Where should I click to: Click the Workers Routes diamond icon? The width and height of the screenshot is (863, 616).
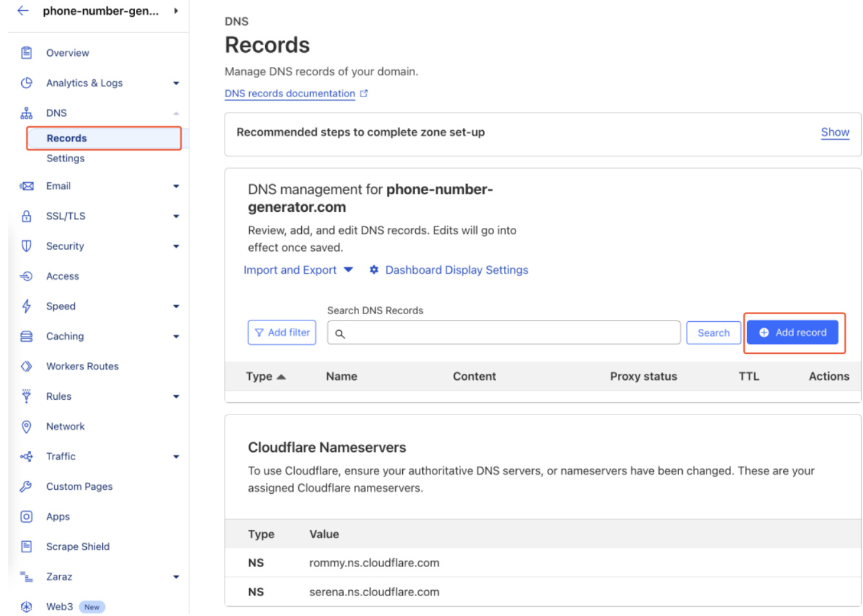[26, 366]
